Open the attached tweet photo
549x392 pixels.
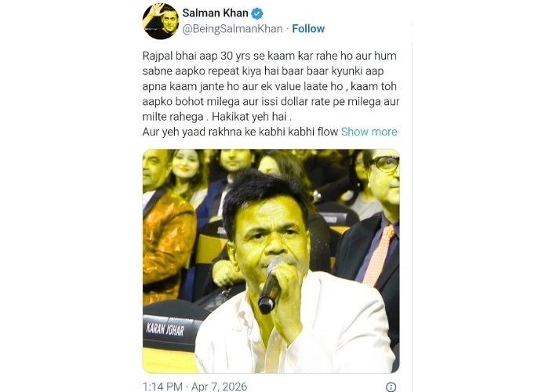271,261
